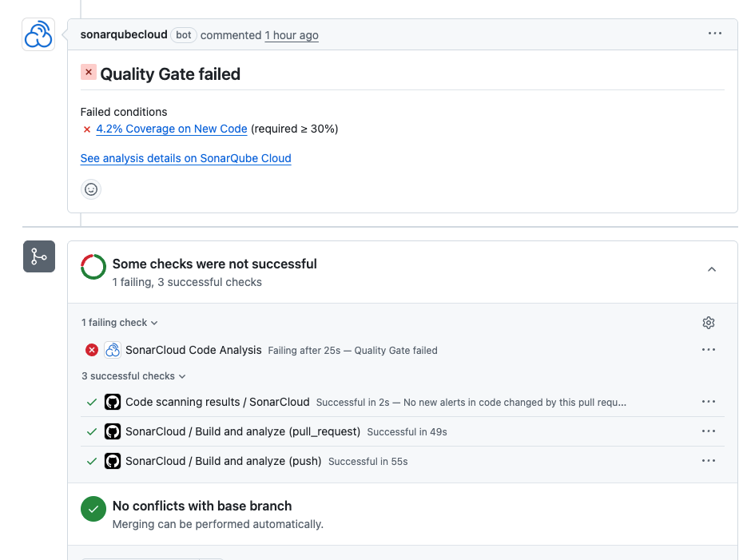Click GitHub icon beside Build and analyze (pull_request)
747x560 pixels.
coord(113,431)
